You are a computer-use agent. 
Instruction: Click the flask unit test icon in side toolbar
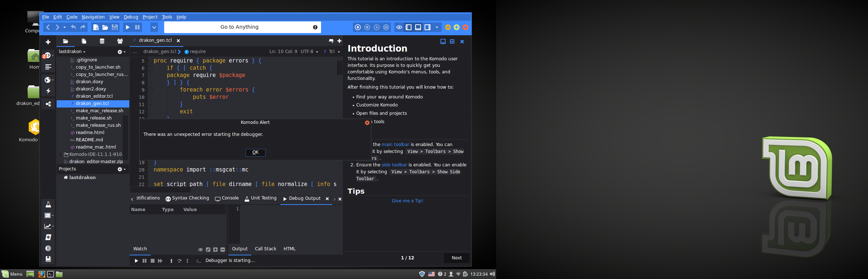[48, 205]
